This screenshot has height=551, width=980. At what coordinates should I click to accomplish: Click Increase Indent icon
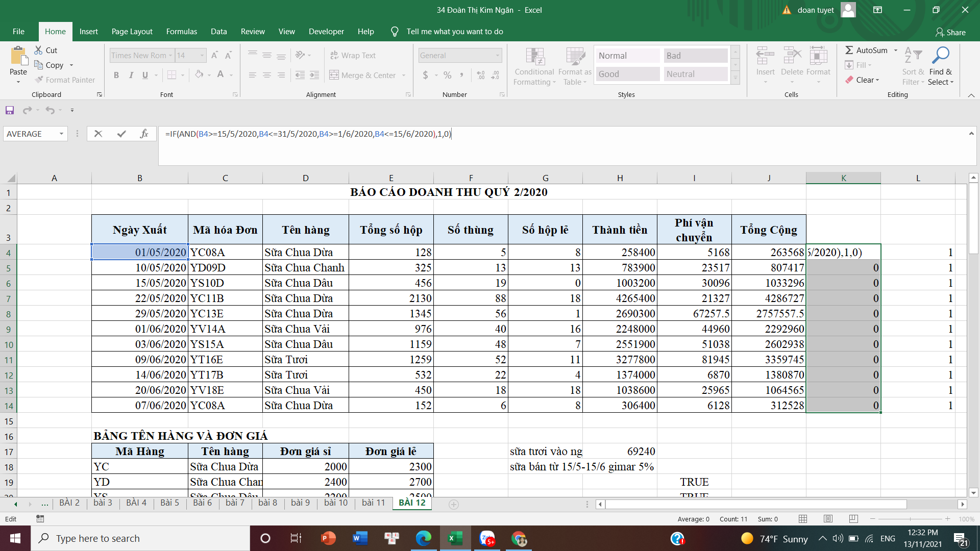point(314,75)
